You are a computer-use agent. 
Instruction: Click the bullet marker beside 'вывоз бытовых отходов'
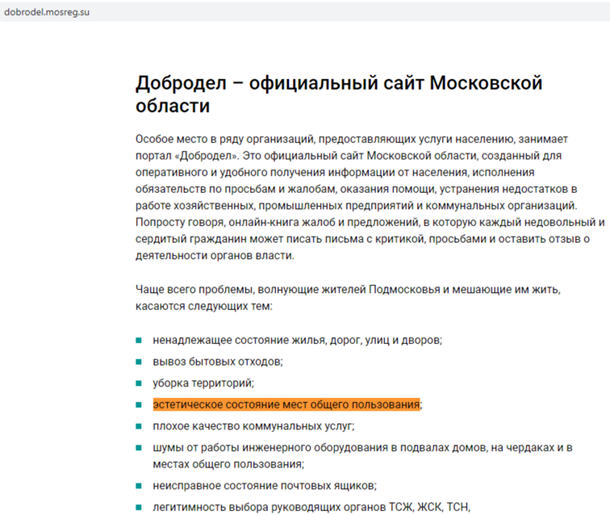click(139, 361)
